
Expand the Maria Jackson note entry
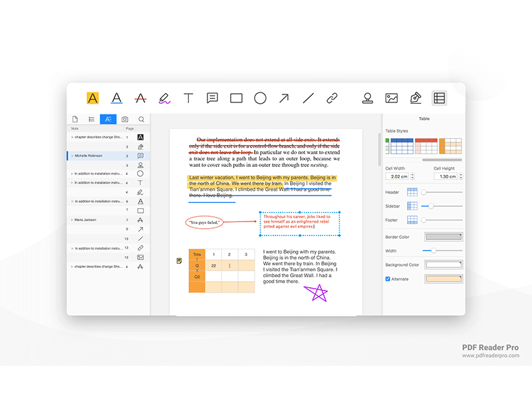[72, 219]
